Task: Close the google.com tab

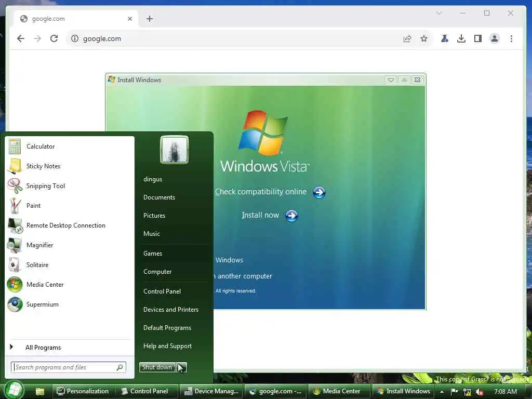Action: click(129, 19)
